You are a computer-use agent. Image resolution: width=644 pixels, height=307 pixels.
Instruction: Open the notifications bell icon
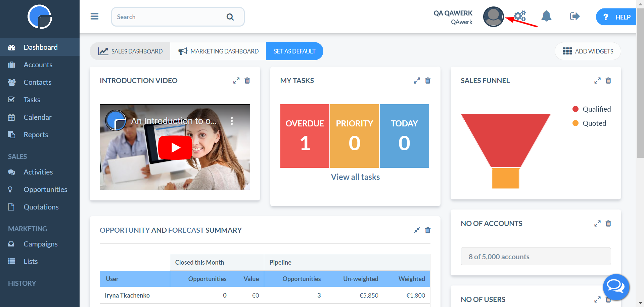tap(546, 16)
